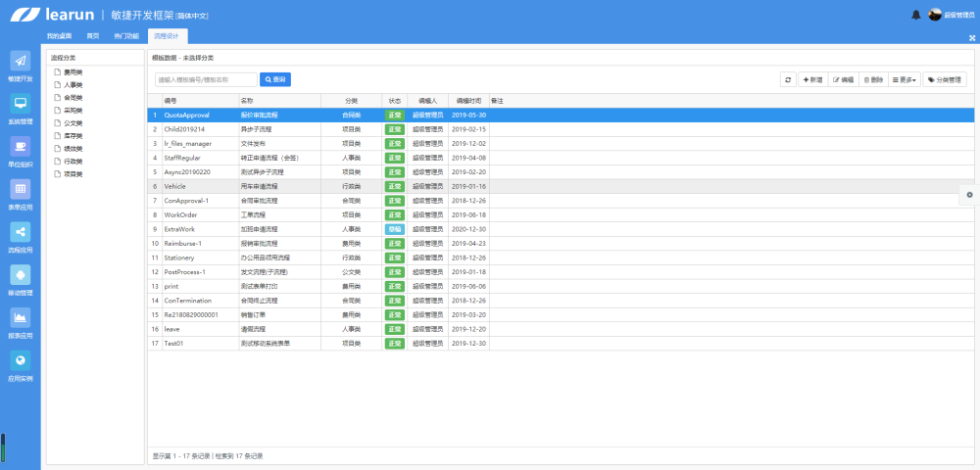Open the 表单应用 table-grid sidebar icon
Image resolution: width=980 pixels, height=470 pixels.
[x=20, y=189]
